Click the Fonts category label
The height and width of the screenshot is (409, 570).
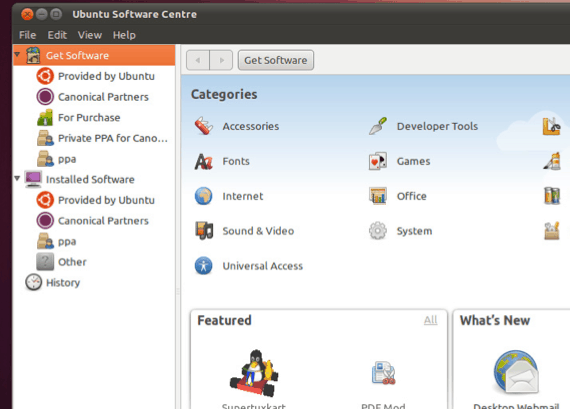click(x=236, y=161)
